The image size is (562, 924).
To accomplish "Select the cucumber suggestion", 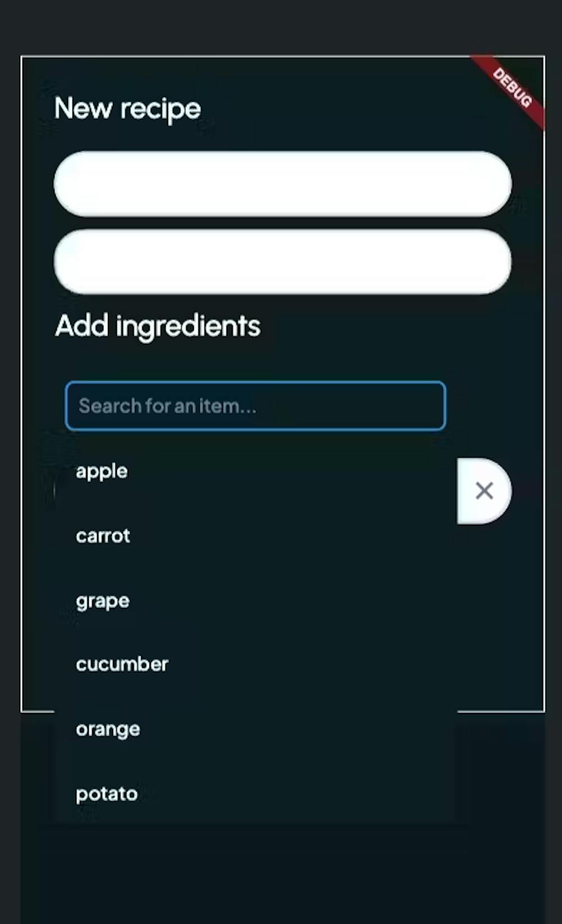I will click(122, 665).
